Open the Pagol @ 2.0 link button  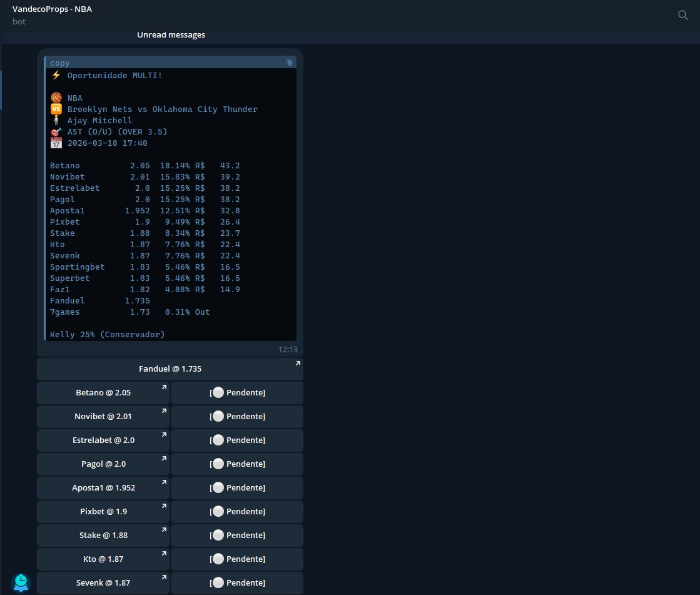pos(103,464)
